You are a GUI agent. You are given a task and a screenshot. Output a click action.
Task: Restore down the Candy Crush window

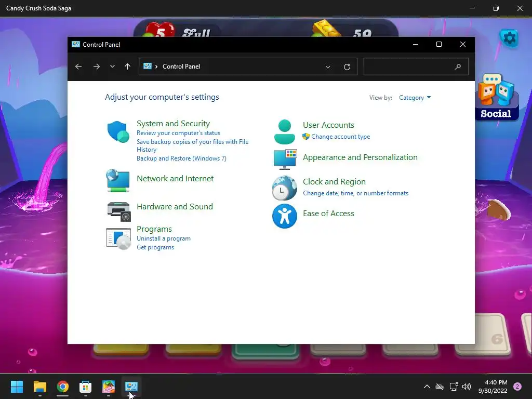[496, 8]
